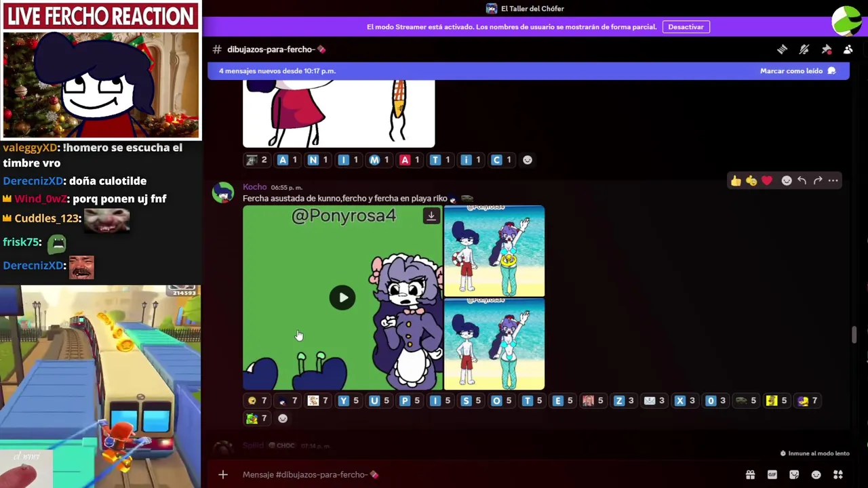The image size is (868, 488).
Task: Open the upper beach drawing thumbnail
Action: point(494,251)
